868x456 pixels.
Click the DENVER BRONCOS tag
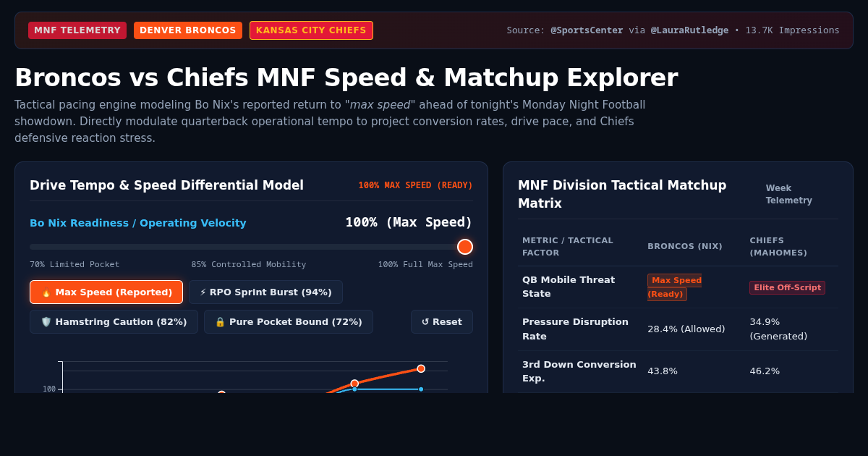(x=188, y=30)
